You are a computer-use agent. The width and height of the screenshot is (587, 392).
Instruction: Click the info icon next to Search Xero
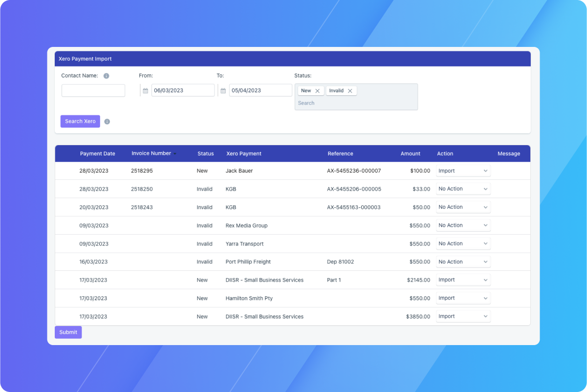[107, 122]
